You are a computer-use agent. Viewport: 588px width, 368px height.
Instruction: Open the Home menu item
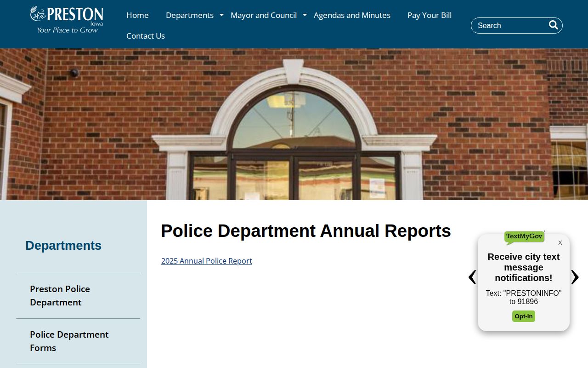click(137, 15)
